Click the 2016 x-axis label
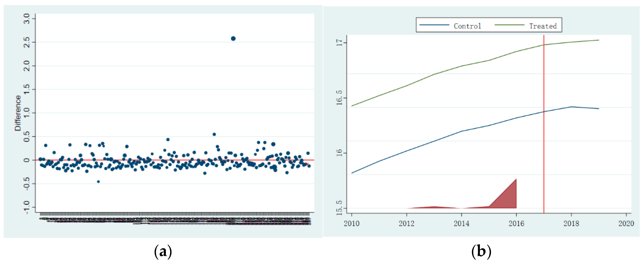The height and width of the screenshot is (265, 644). point(516,223)
